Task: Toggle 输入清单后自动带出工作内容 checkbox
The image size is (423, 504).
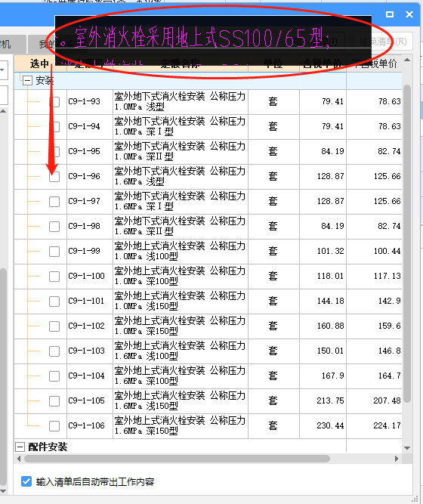Action: (x=26, y=481)
